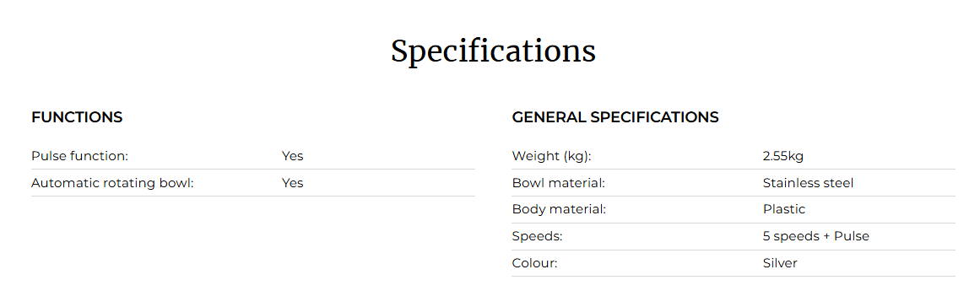Select the GENERAL SPECIFICATIONS section heading
The image size is (980, 307).
point(615,117)
